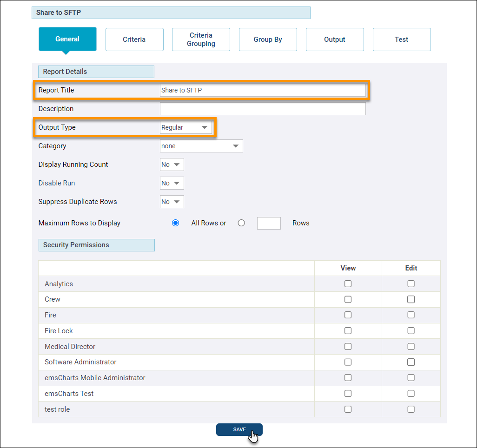This screenshot has width=477, height=448.
Task: Open the Disable Run dropdown
Action: [x=172, y=183]
